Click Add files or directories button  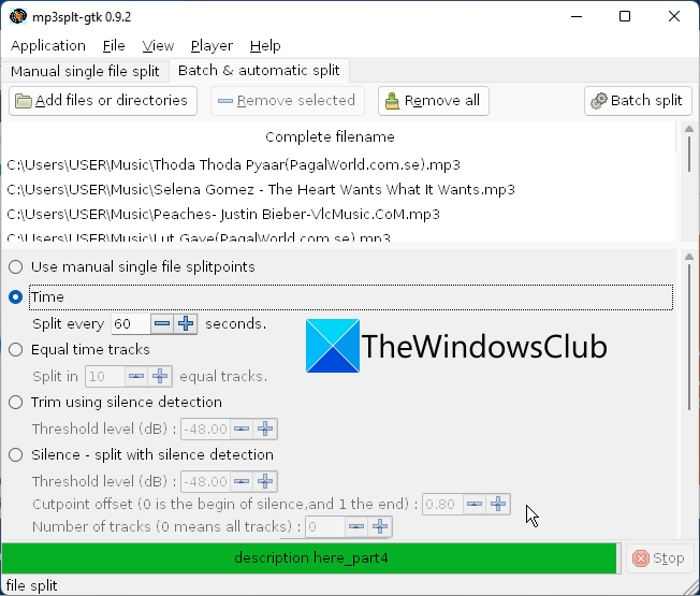point(103,101)
